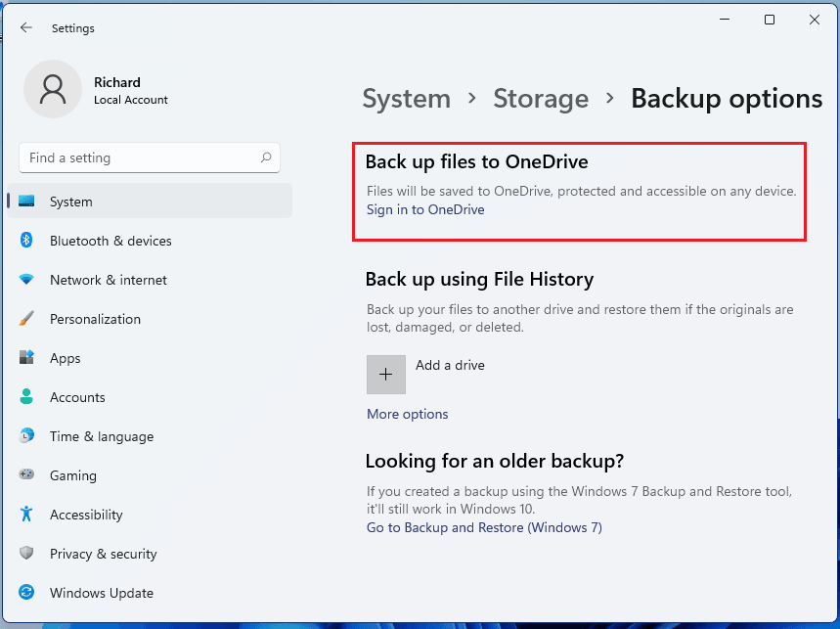Image resolution: width=840 pixels, height=629 pixels.
Task: Go to Storage in the breadcrumb
Action: [541, 99]
